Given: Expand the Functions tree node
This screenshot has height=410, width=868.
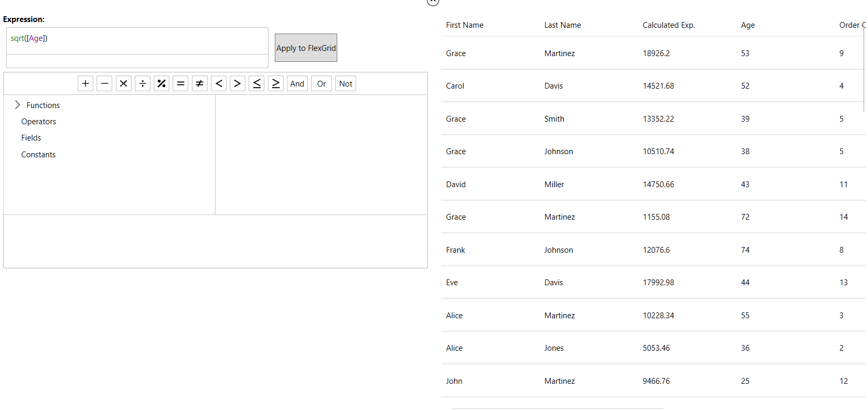Looking at the screenshot, I should pos(17,105).
